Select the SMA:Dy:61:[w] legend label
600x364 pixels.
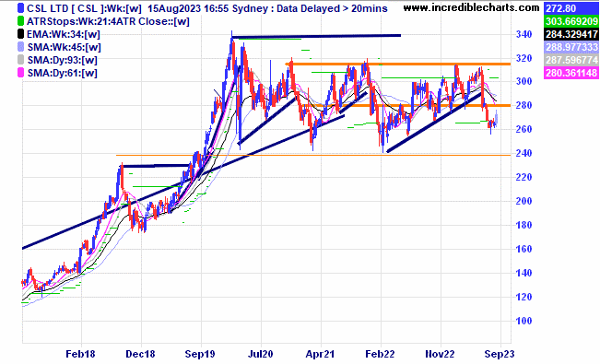click(63, 73)
